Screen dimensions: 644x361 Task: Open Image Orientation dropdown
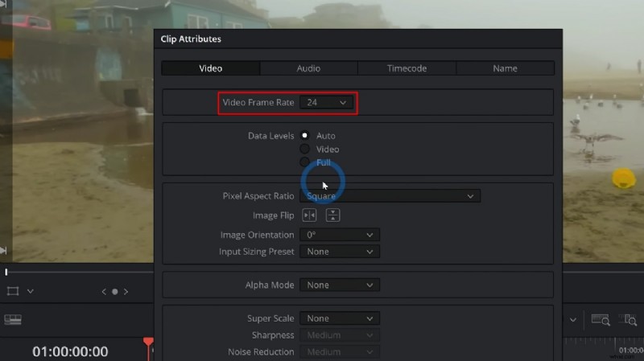[340, 235]
